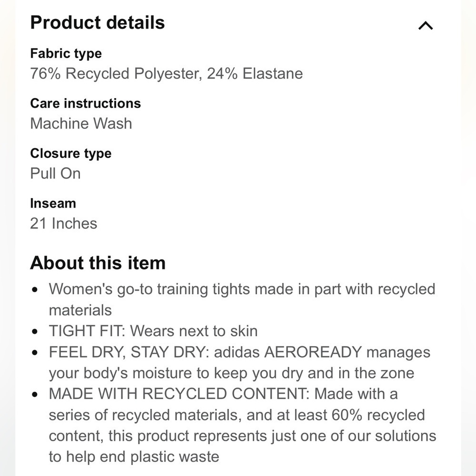Select the Inseam label
The height and width of the screenshot is (476, 476).
pyautogui.click(x=53, y=203)
